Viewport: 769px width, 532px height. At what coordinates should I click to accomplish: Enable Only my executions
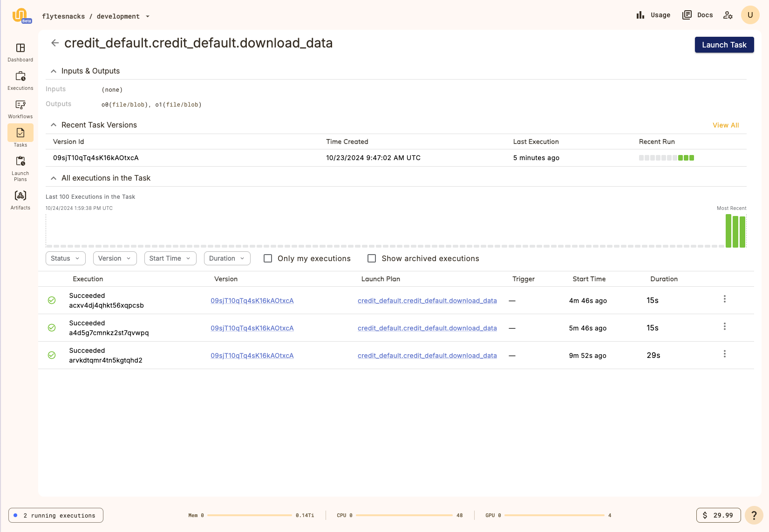(x=267, y=258)
